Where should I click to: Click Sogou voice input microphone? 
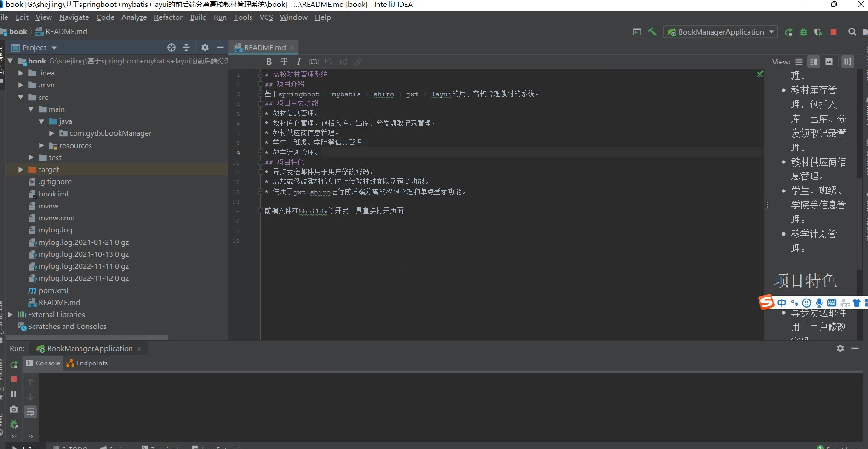[819, 303]
